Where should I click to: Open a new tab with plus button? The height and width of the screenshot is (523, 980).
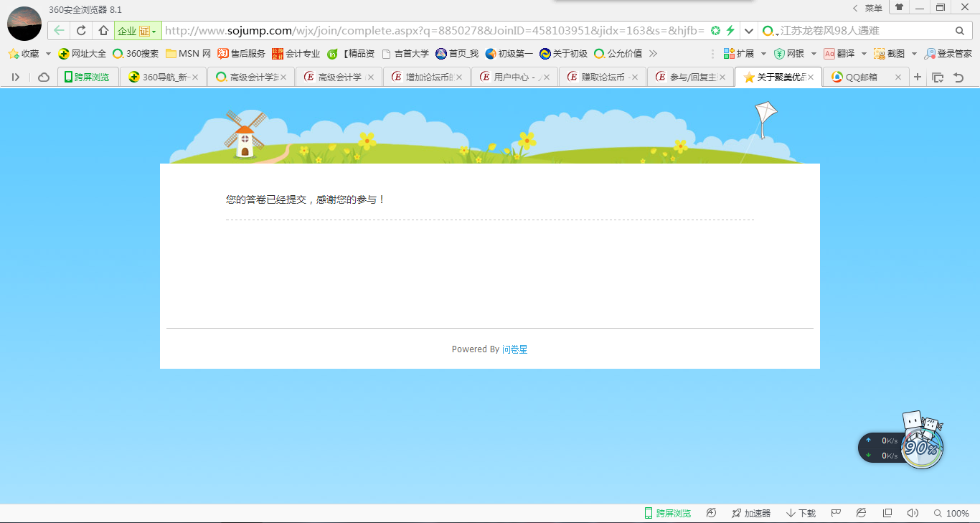(917, 77)
